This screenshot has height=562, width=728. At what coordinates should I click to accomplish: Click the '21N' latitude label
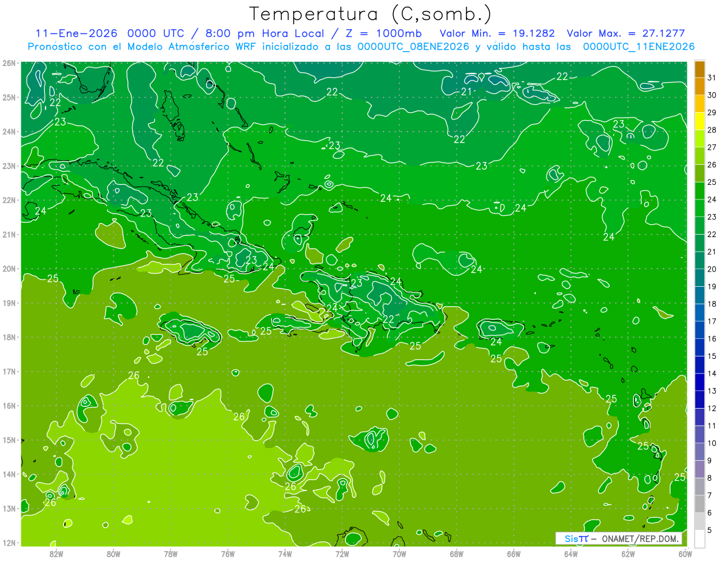pyautogui.click(x=9, y=234)
